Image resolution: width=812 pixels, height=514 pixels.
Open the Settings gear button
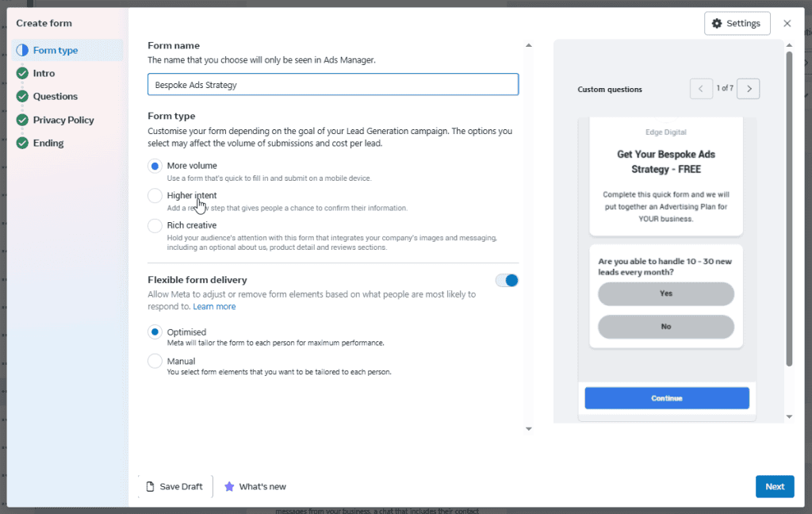pyautogui.click(x=737, y=23)
